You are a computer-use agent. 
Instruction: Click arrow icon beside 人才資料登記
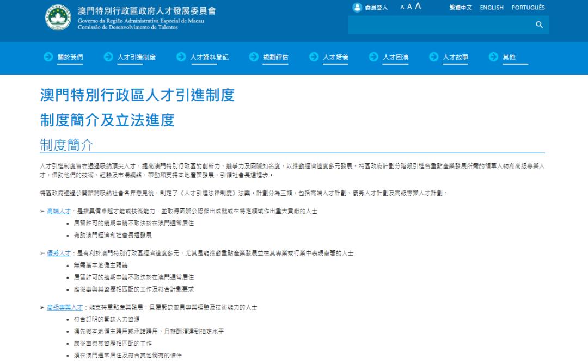181,57
